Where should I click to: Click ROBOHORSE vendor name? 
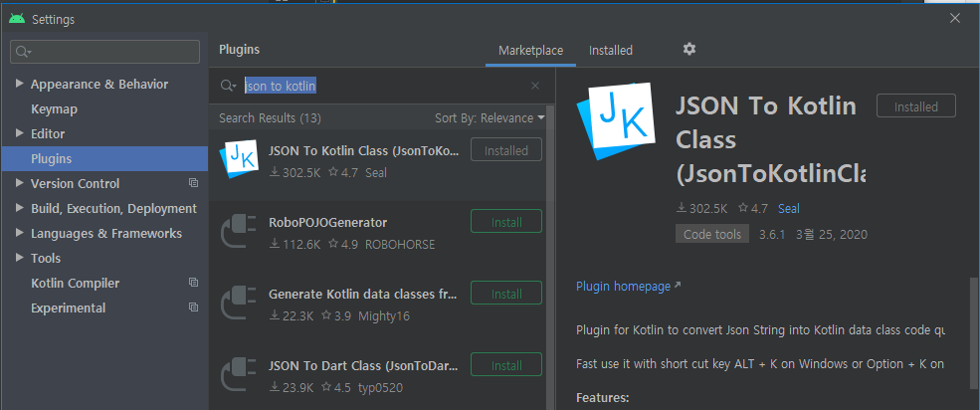[x=399, y=245]
